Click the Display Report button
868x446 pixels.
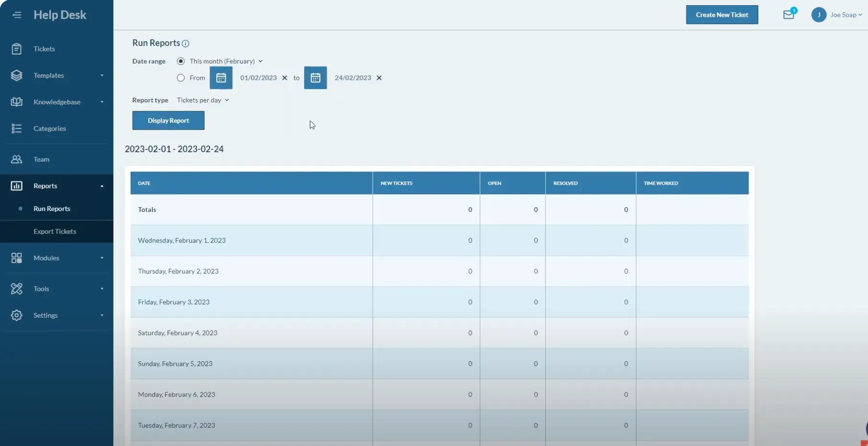pos(168,120)
